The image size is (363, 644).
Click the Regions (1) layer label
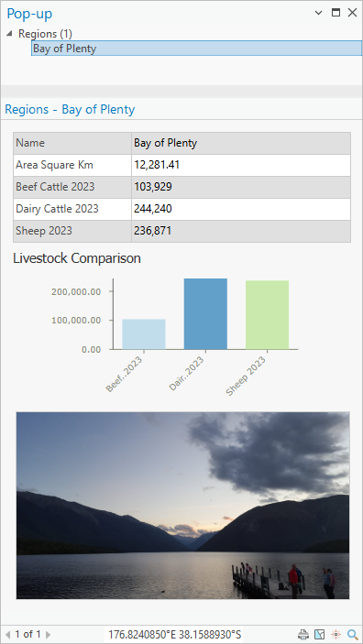point(45,34)
